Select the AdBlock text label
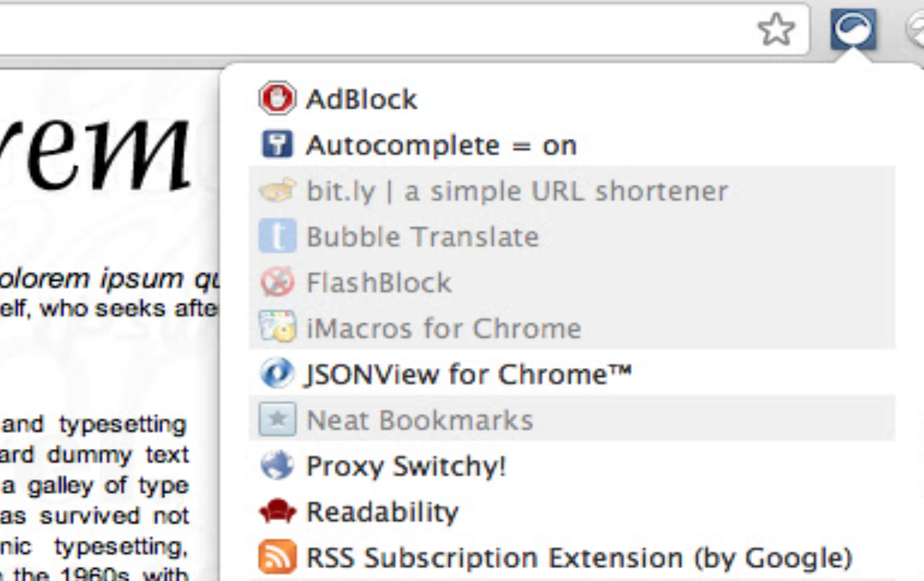This screenshot has height=581, width=924. (x=361, y=99)
